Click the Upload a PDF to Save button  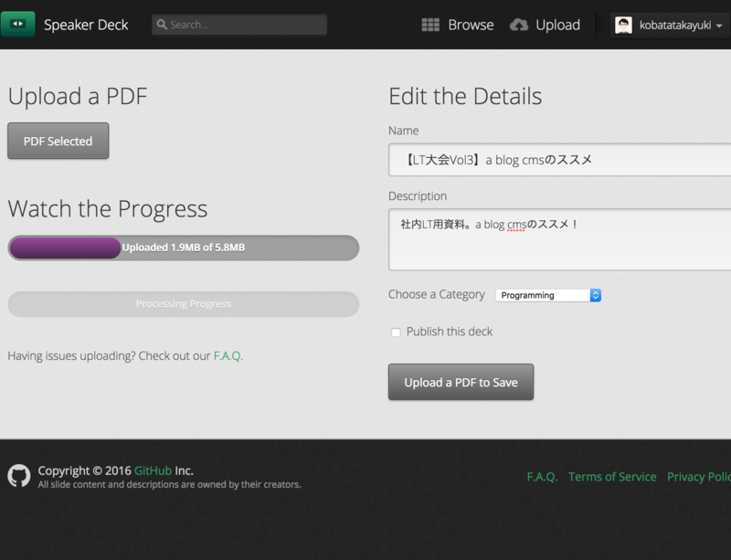[x=461, y=382]
